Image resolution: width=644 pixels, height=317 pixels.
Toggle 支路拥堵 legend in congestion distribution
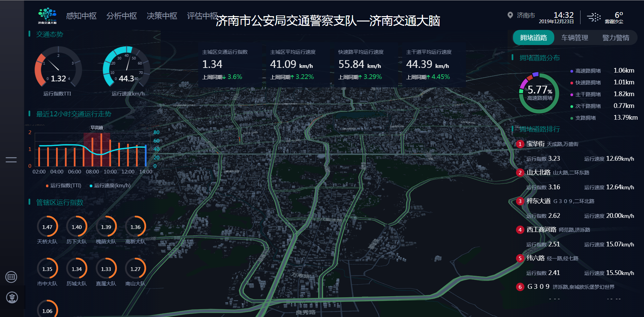click(x=585, y=118)
